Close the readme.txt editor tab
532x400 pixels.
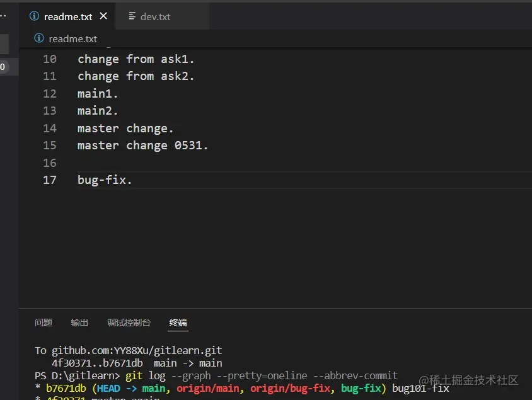point(103,16)
